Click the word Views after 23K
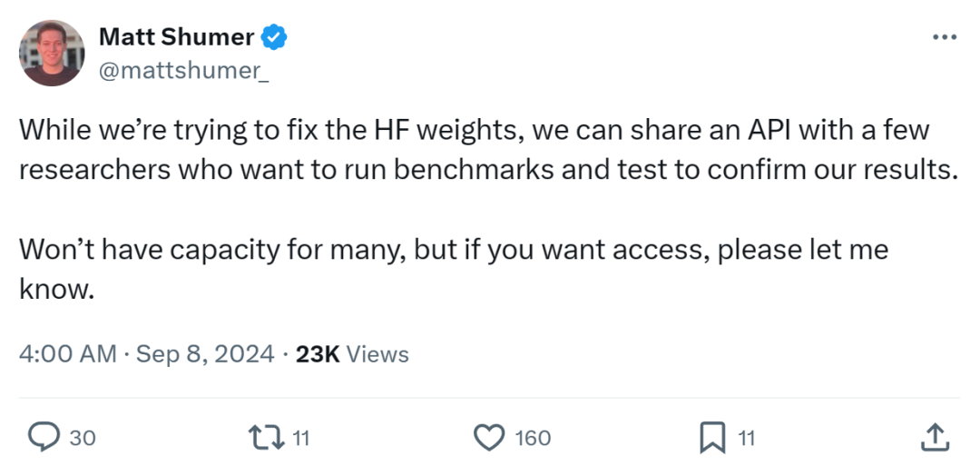Screen dimensions: 980x466 378,353
